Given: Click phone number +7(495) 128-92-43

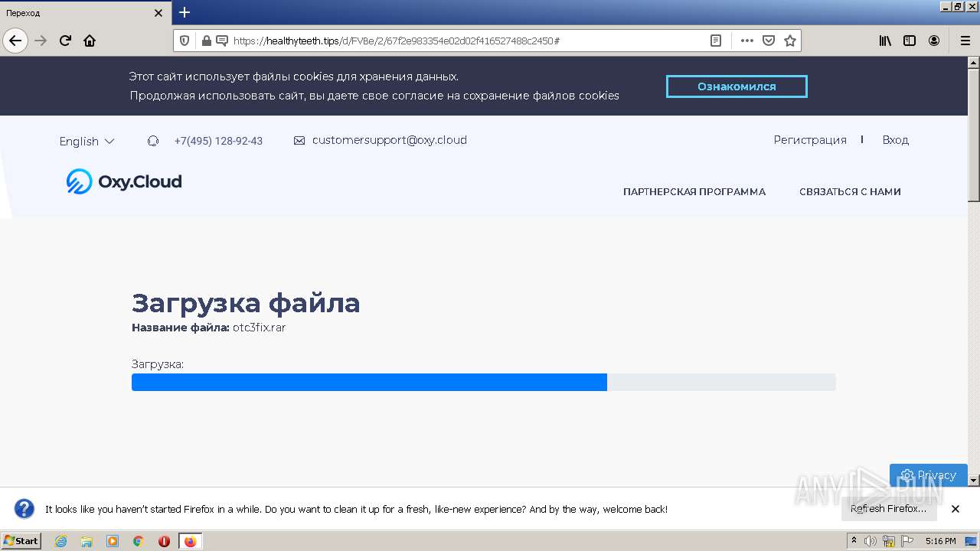Looking at the screenshot, I should pos(218,141).
